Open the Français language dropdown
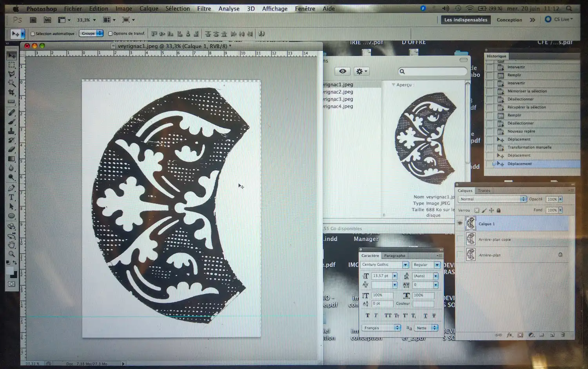 pos(381,328)
